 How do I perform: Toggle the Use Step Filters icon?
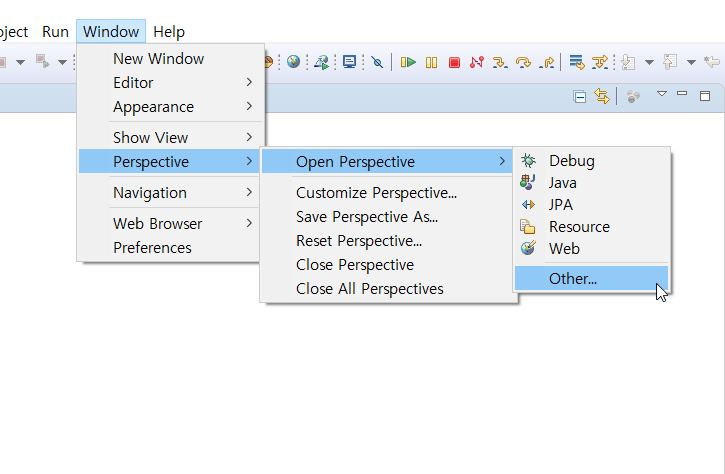pos(600,62)
